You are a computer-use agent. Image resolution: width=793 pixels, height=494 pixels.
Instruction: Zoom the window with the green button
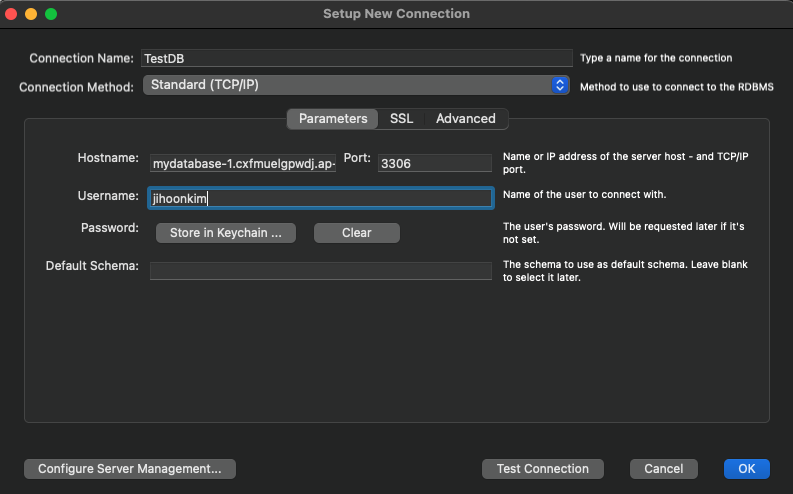[51, 14]
